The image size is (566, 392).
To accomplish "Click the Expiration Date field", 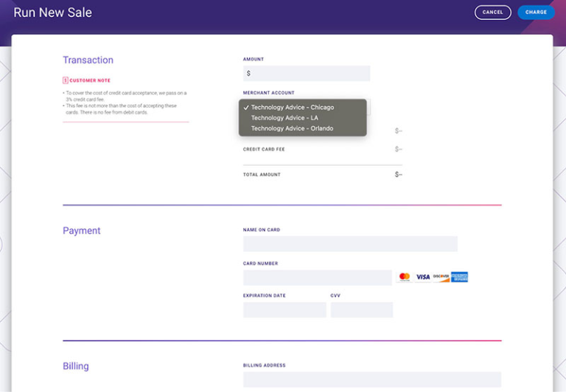I will click(284, 309).
